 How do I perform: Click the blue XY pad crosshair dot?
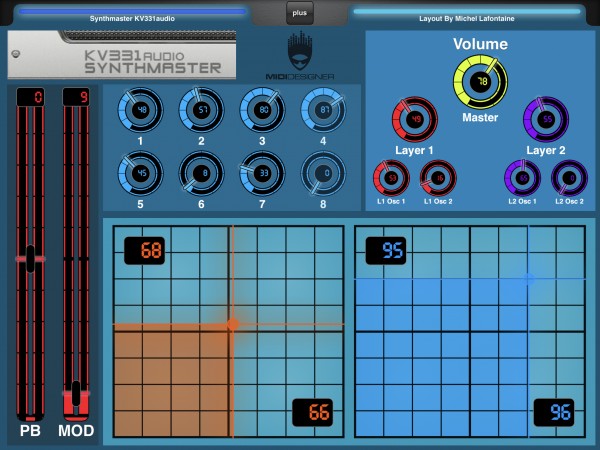click(x=529, y=279)
